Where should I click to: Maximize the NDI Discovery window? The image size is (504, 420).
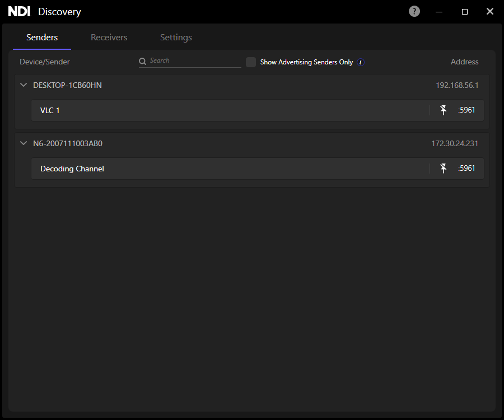click(x=464, y=12)
